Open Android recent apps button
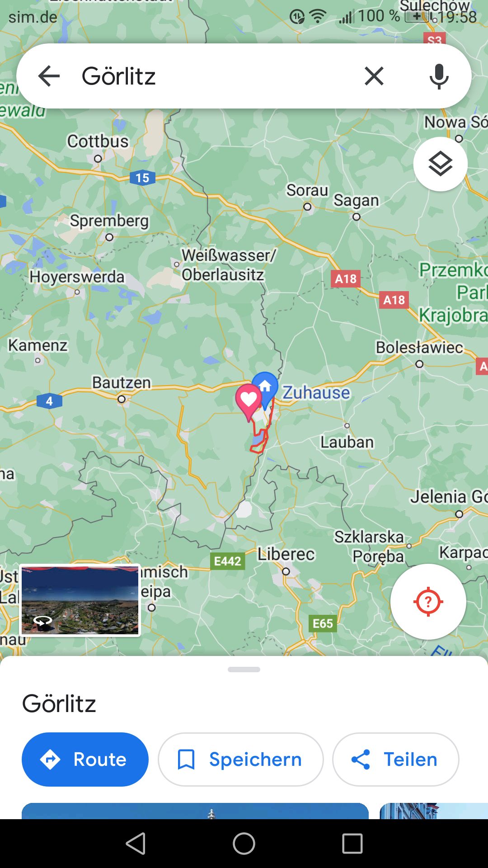488x868 pixels. point(352,844)
